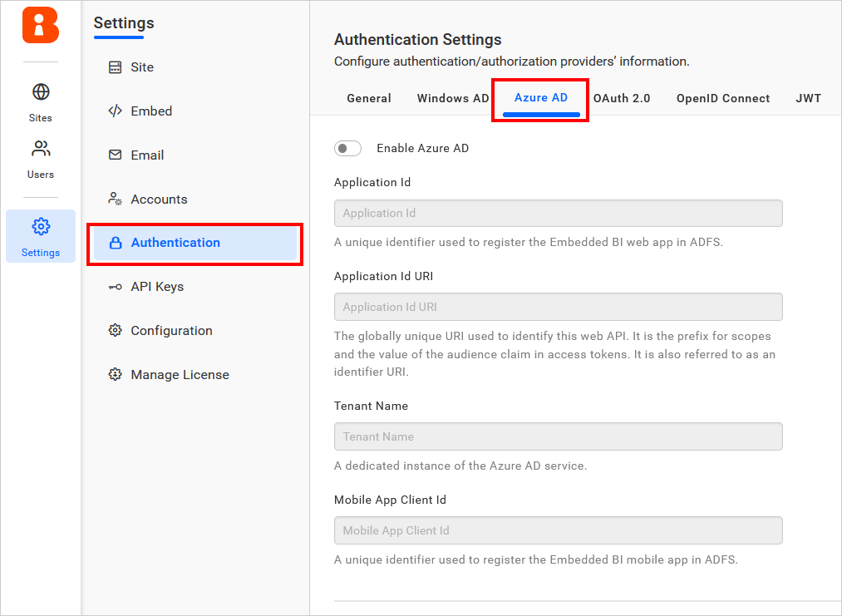842x616 pixels.
Task: Switch to the JWT tab
Action: 808,98
